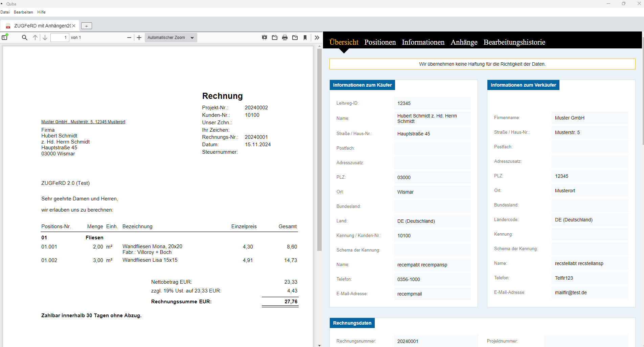
Task: Open the search in document tool
Action: (x=25, y=38)
